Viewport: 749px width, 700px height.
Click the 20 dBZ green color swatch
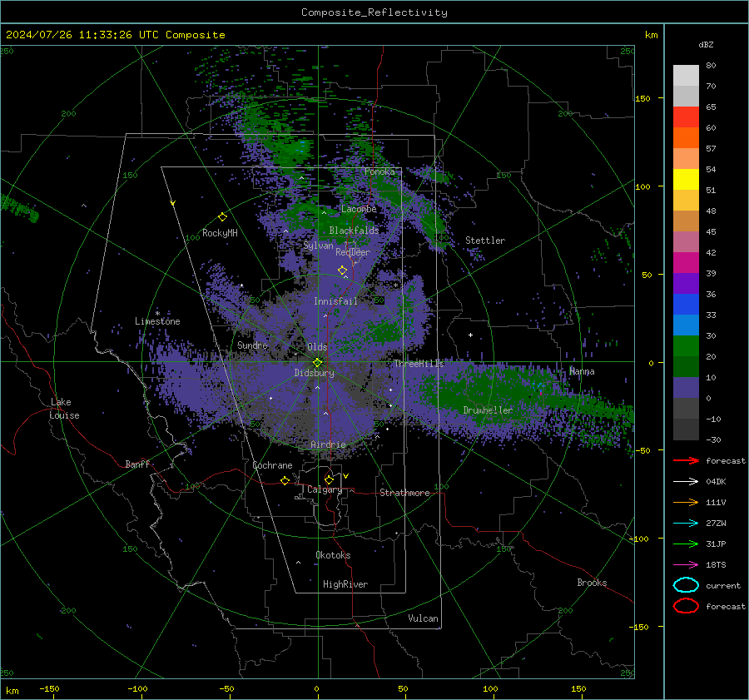click(686, 346)
